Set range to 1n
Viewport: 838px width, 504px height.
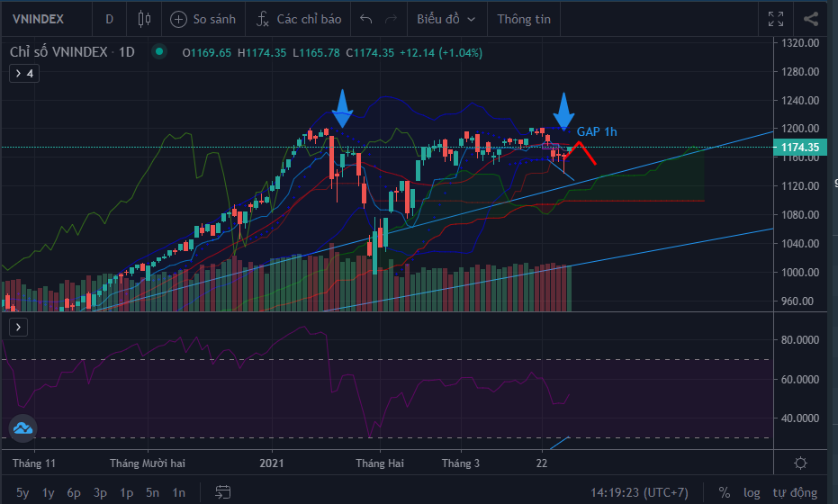click(x=178, y=492)
